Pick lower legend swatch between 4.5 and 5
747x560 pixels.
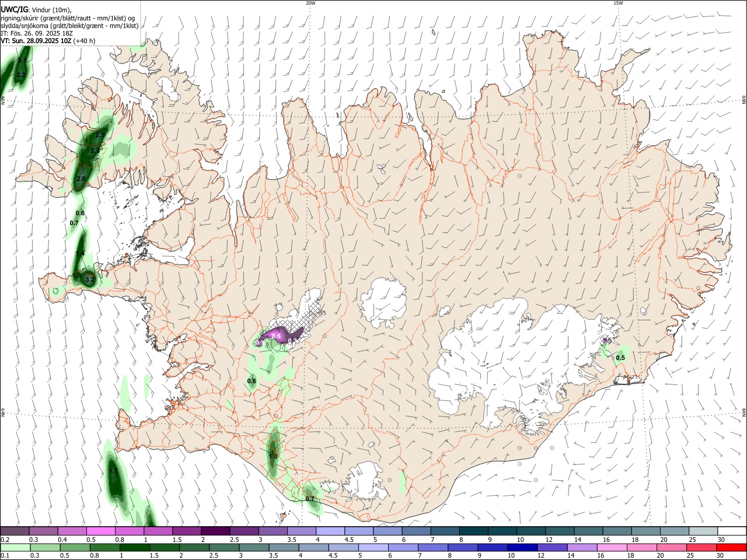tap(343, 547)
